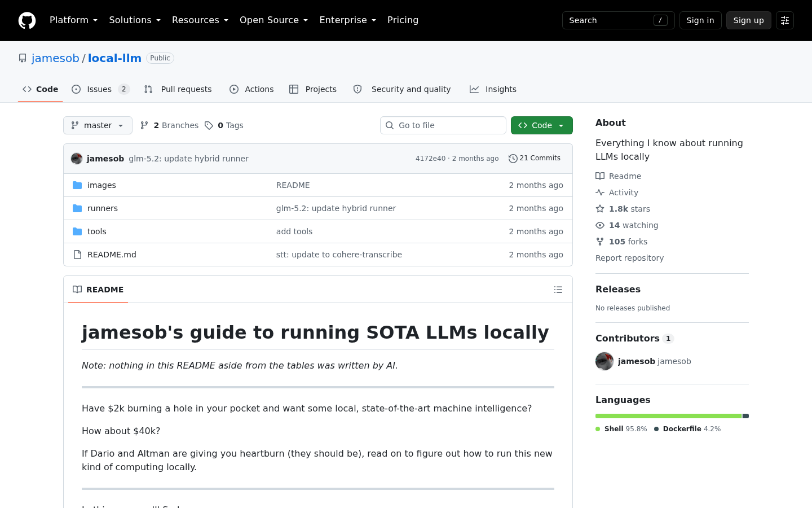Click the slash shortcut icon in Search
Screen dimensions: 812x508
[x=660, y=20]
